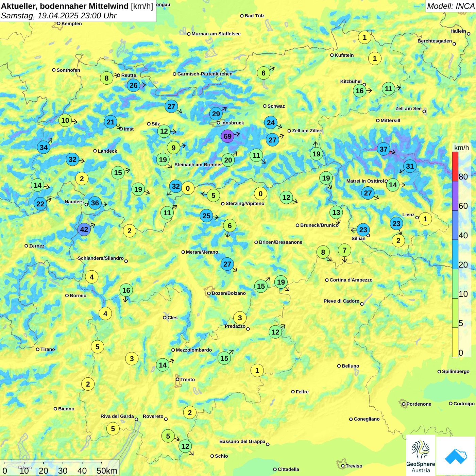Click the Trento city label
Viewport: 476px width, 476px height.
[188, 379]
